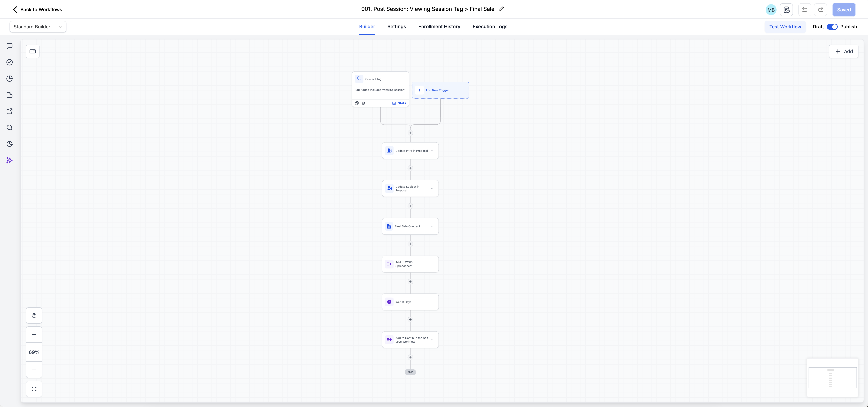Open the workflow notes icon in header

[x=786, y=10]
